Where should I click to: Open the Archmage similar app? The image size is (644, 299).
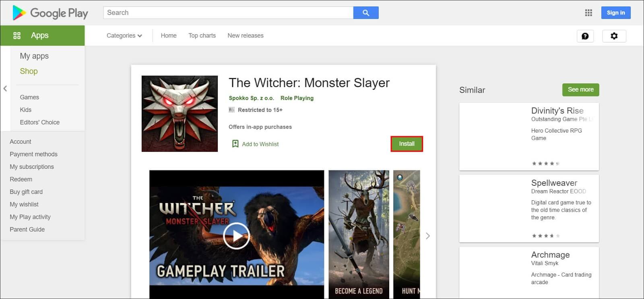pyautogui.click(x=529, y=273)
